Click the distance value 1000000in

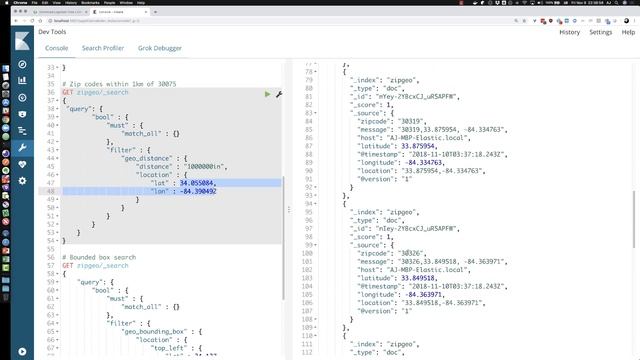tap(204, 167)
